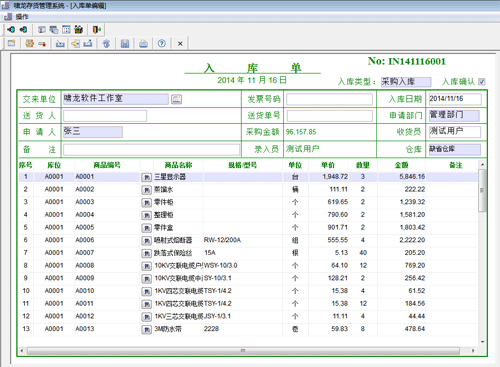500x367 pixels.
Task: Open the 申请部门 dropdown showing 管理部门
Action: click(454, 115)
